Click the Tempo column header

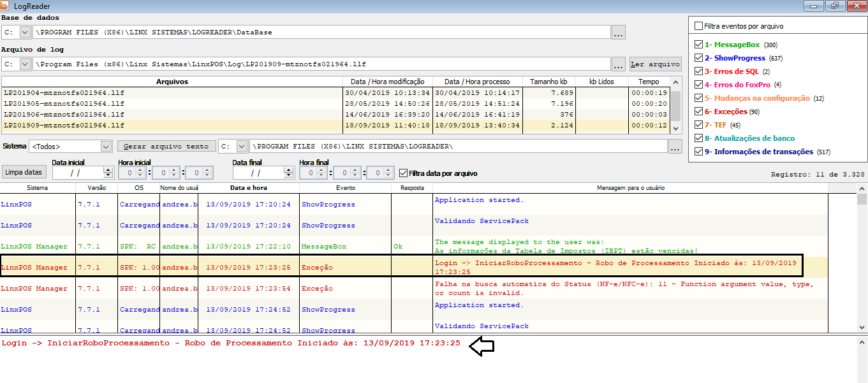point(649,82)
